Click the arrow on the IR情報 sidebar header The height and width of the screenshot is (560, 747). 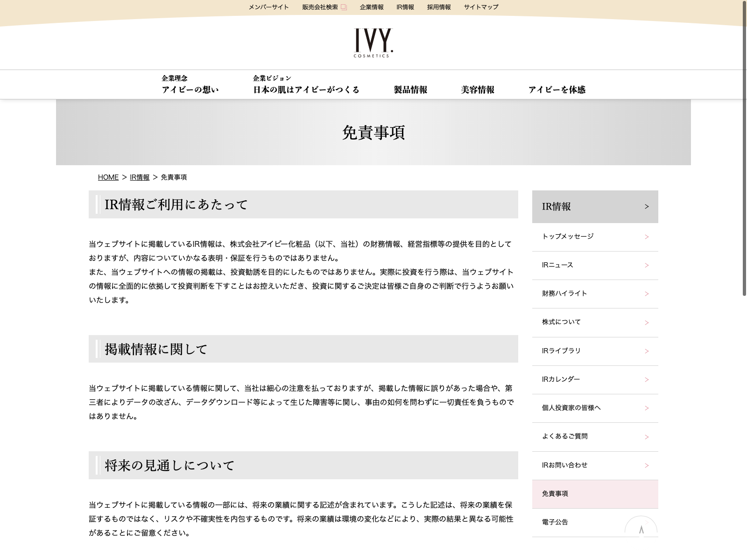(647, 207)
